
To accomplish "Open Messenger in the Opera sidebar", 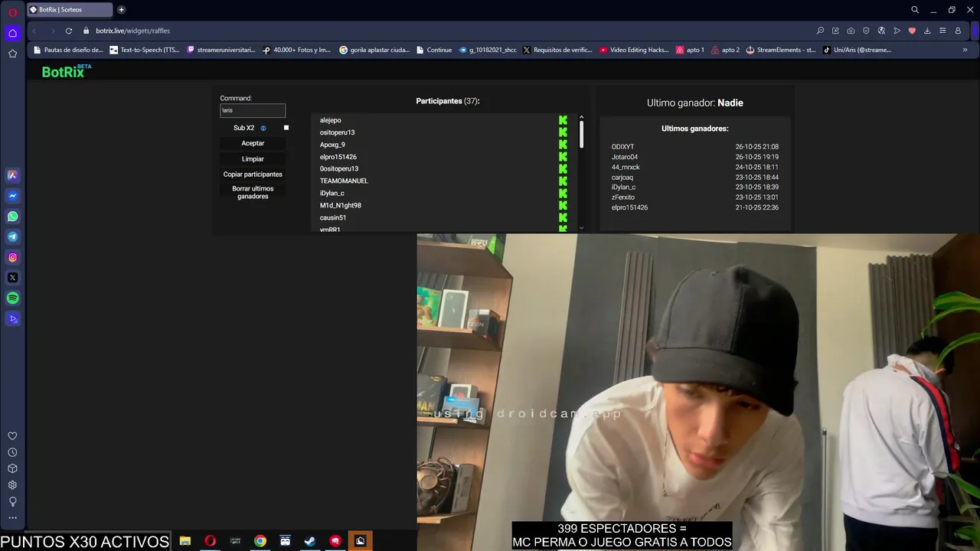I will click(x=12, y=196).
